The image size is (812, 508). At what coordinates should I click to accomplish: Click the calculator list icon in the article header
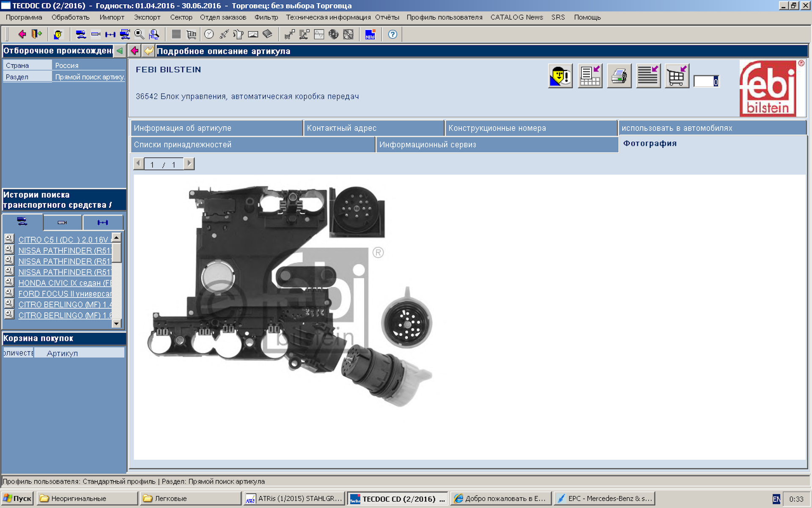[590, 76]
